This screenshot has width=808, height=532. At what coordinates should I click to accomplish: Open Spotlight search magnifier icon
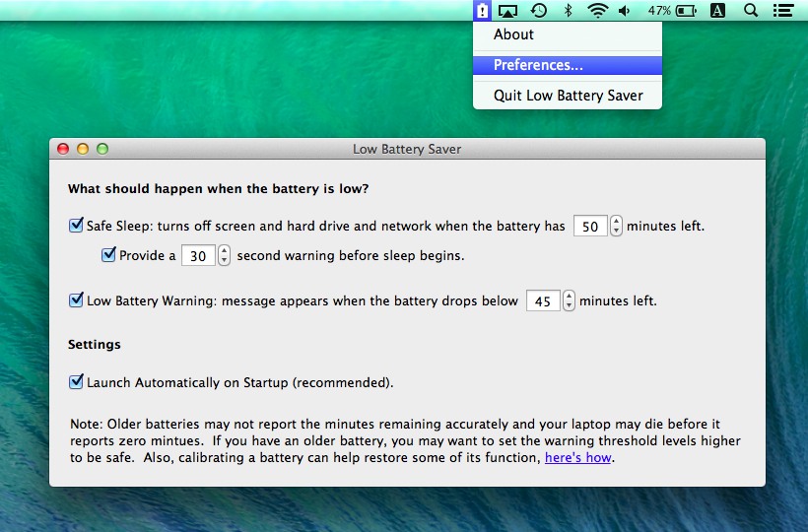coord(751,10)
